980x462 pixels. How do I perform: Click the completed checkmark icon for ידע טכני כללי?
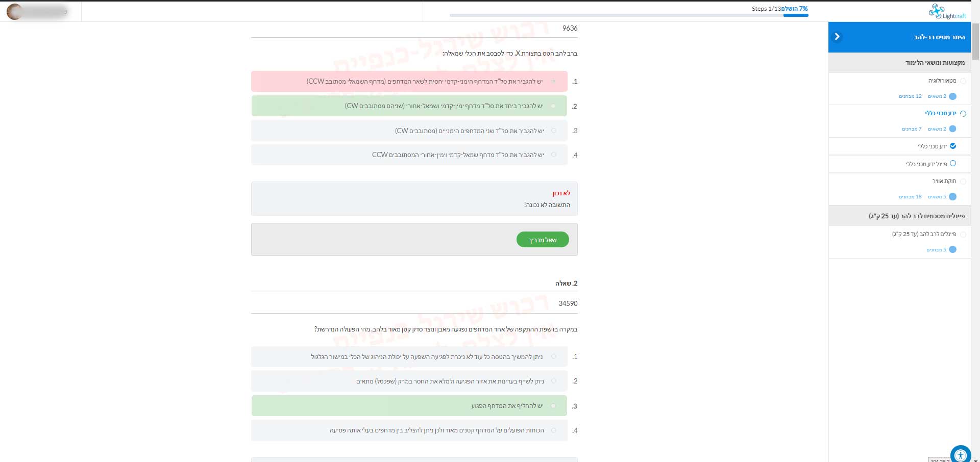click(x=953, y=146)
